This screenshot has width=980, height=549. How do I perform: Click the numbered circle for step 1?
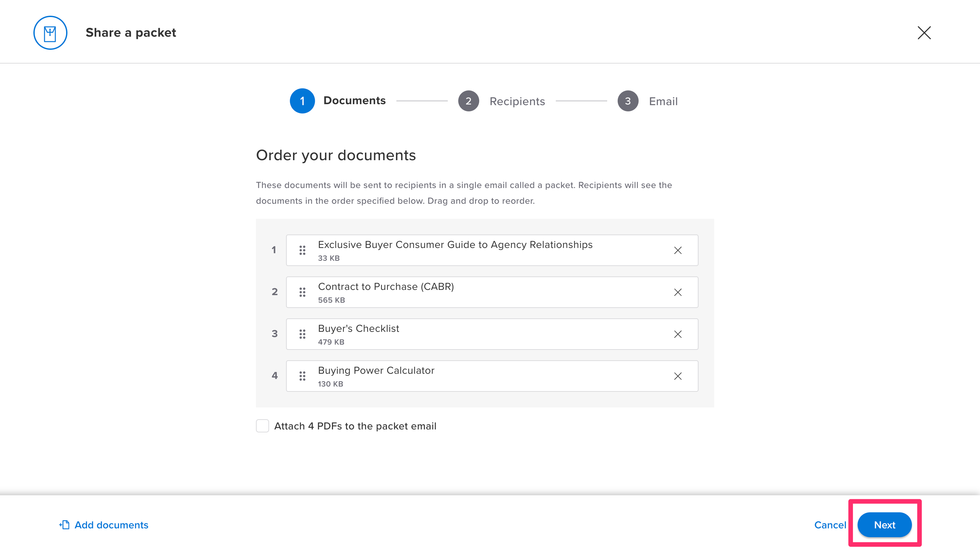click(x=302, y=101)
